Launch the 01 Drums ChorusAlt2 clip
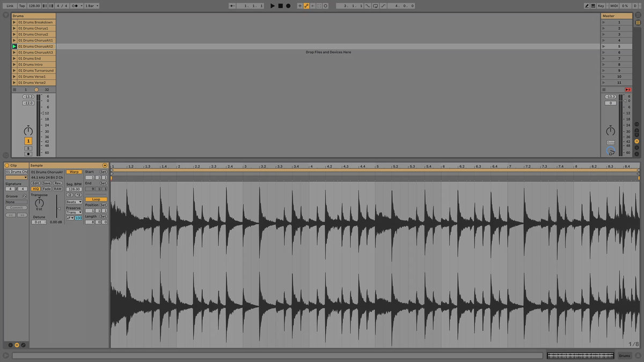The image size is (644, 362). click(14, 47)
